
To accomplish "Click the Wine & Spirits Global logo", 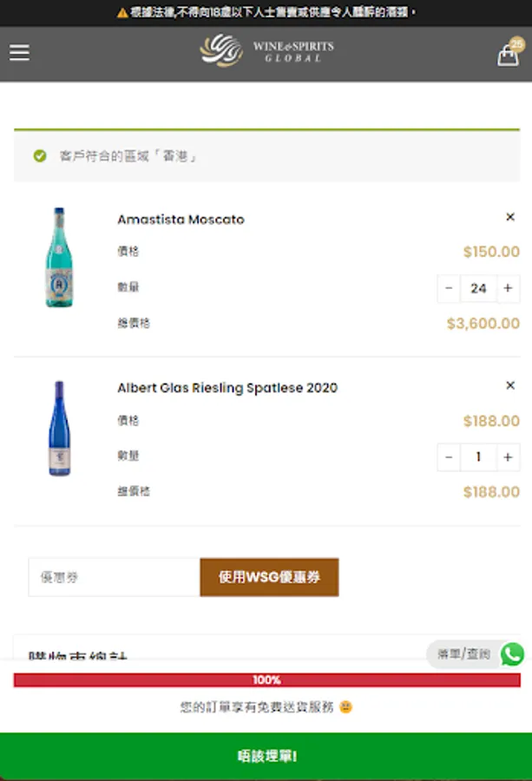I will click(x=266, y=51).
